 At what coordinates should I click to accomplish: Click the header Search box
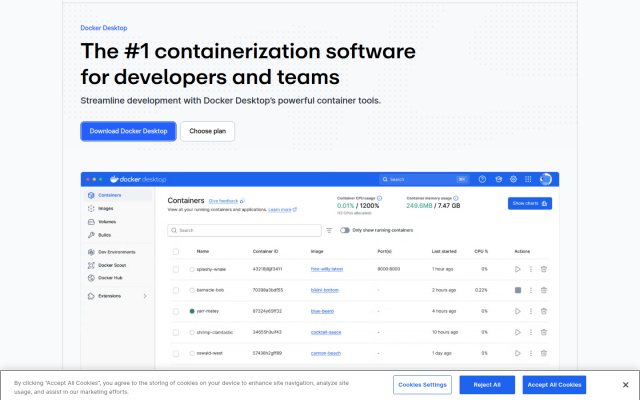click(x=424, y=179)
